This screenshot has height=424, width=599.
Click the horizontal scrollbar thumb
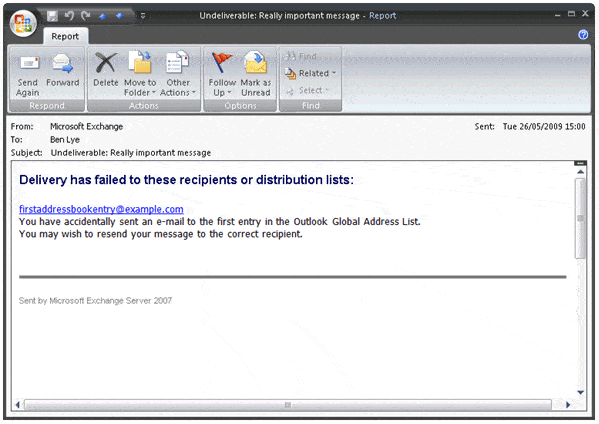click(288, 405)
